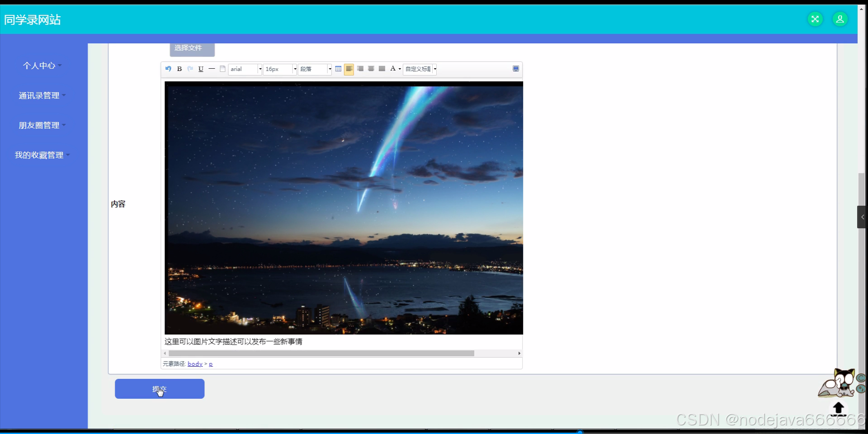The image size is (868, 434).
Task: Expand the collapsed side panel handle
Action: point(862,217)
